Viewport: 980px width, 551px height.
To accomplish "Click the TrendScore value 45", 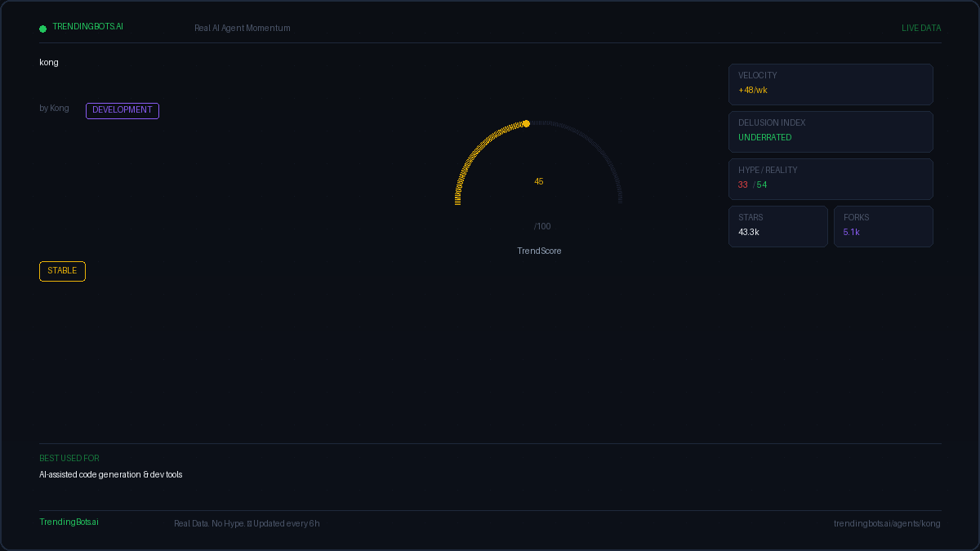I will pyautogui.click(x=539, y=181).
